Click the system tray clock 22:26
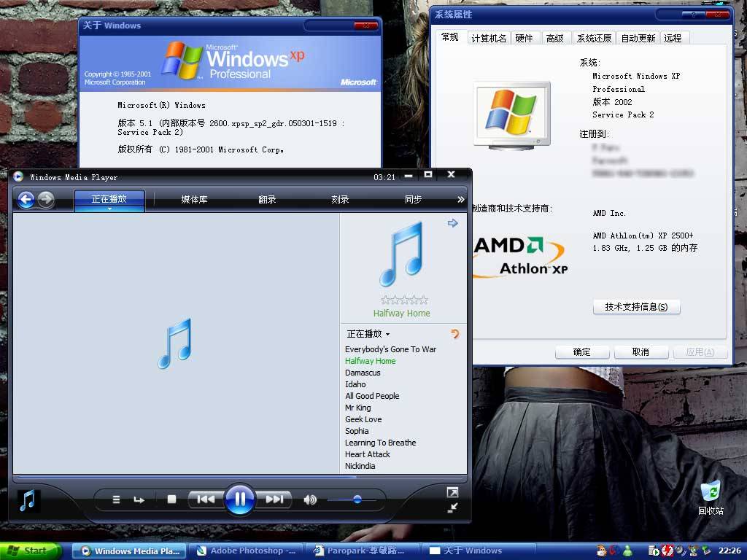747x560 pixels. tap(729, 551)
